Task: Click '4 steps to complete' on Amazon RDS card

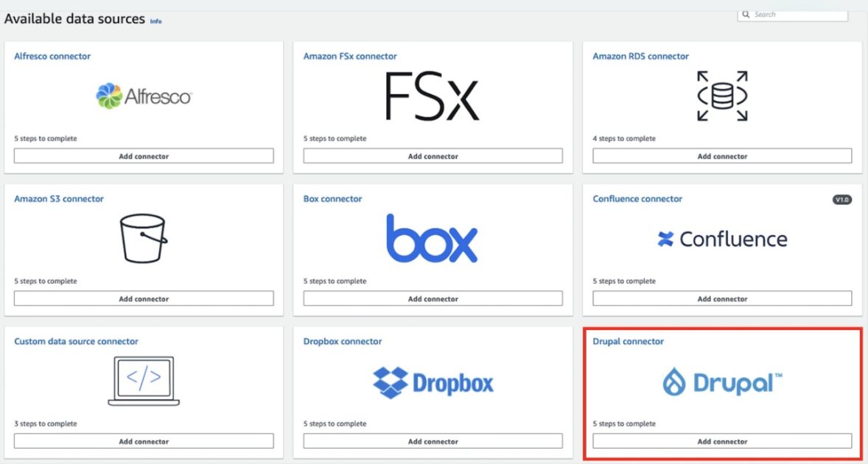Action: tap(624, 138)
